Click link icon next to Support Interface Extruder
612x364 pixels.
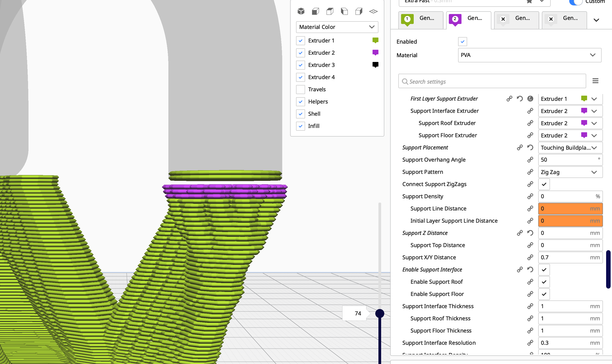click(530, 111)
